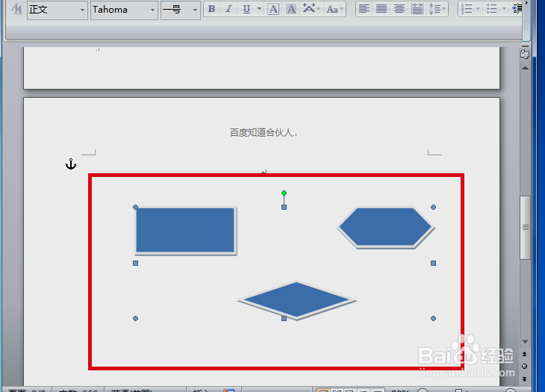Open the Select Browse Object button
The image size is (545, 392).
tap(525, 367)
